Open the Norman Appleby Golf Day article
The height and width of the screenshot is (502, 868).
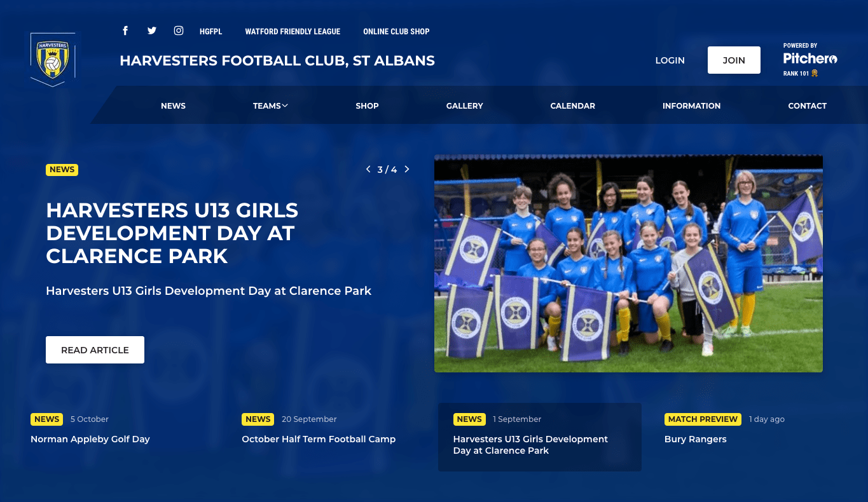point(90,439)
